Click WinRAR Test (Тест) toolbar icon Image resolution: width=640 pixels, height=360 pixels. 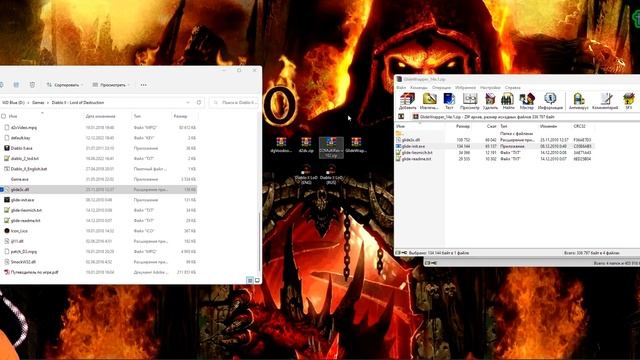point(449,101)
